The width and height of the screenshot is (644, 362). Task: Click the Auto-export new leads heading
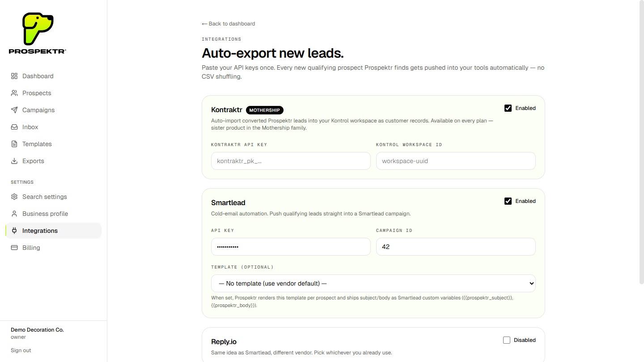(x=273, y=53)
